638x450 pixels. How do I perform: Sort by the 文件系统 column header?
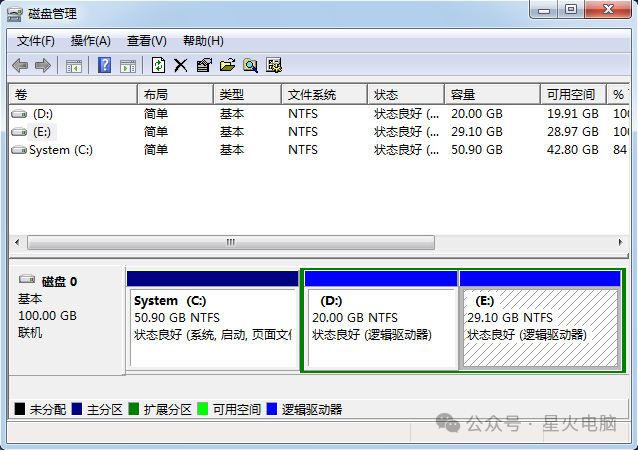pyautogui.click(x=312, y=94)
